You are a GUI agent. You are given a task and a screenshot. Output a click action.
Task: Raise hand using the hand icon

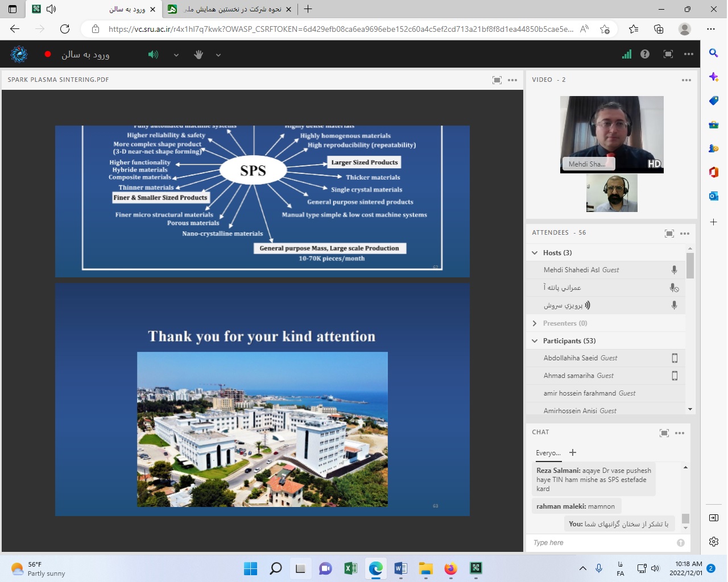click(198, 55)
